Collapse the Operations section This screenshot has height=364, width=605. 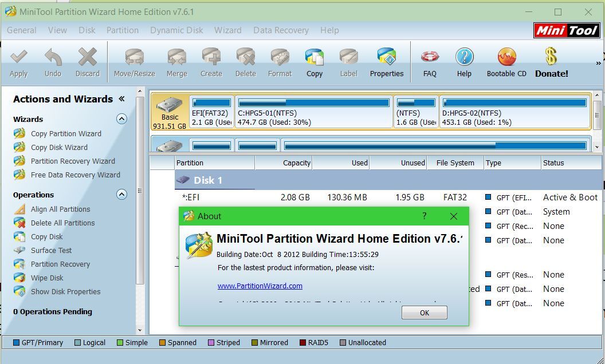(121, 195)
